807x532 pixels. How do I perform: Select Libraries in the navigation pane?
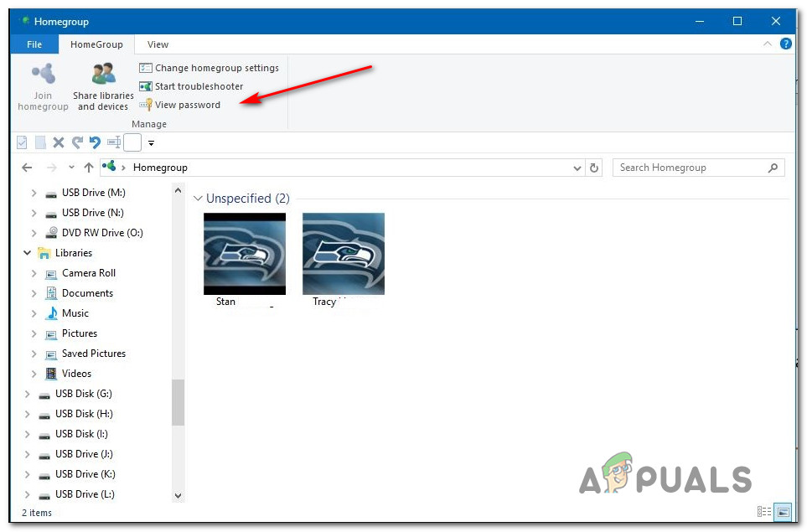74,253
